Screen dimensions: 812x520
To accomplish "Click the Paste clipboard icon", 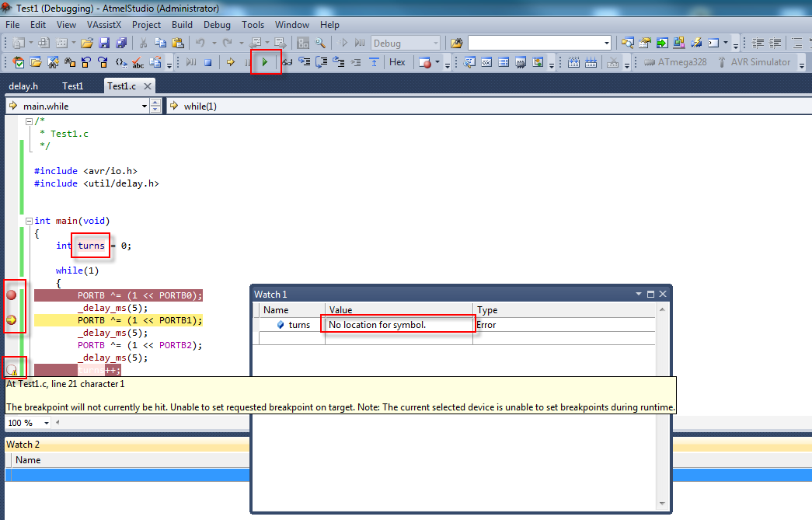I will click(x=178, y=43).
